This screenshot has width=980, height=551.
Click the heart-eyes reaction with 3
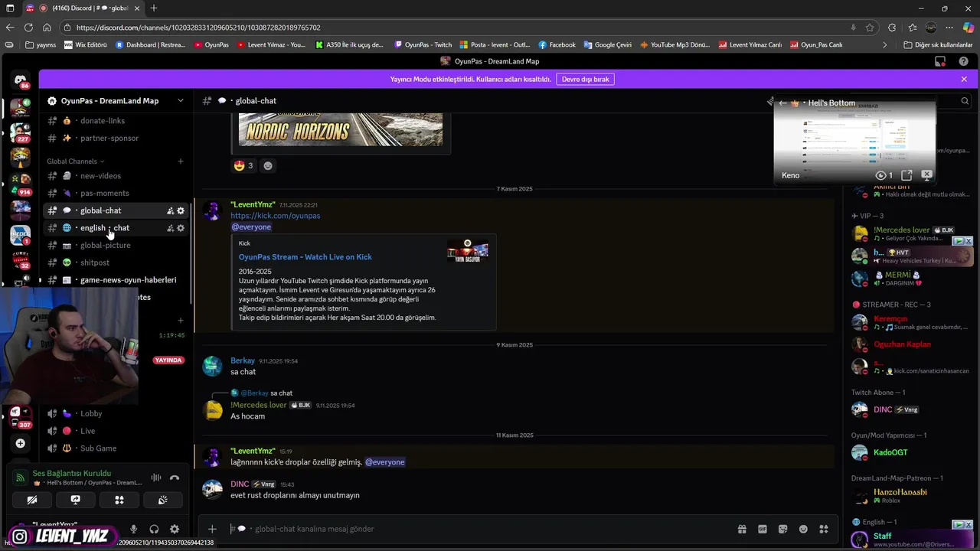(243, 165)
